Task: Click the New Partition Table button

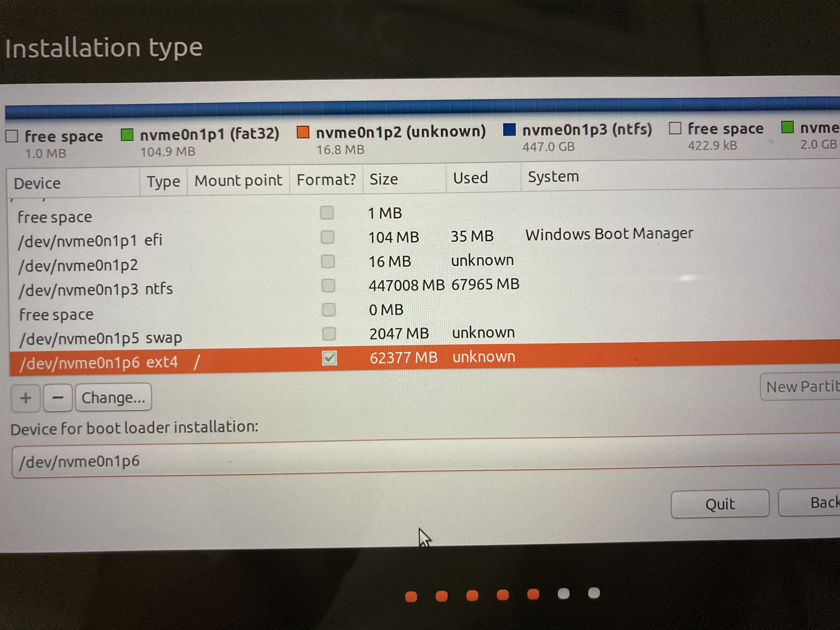Action: point(801,387)
